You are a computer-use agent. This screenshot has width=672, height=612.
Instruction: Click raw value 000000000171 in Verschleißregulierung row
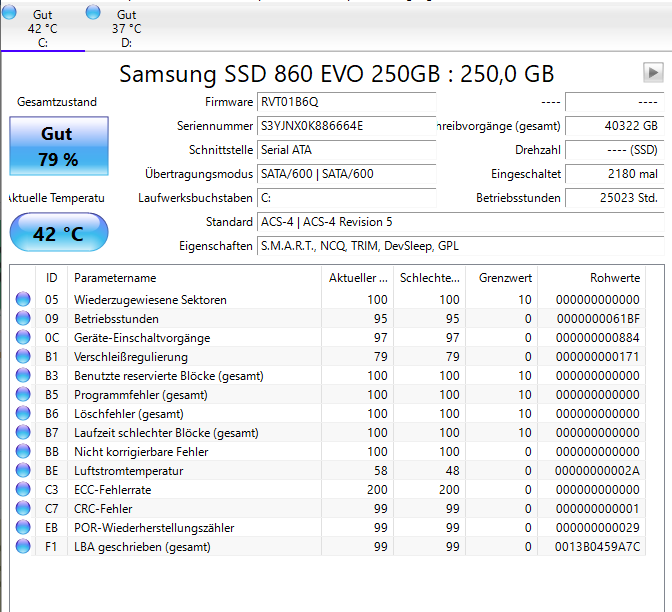598,357
